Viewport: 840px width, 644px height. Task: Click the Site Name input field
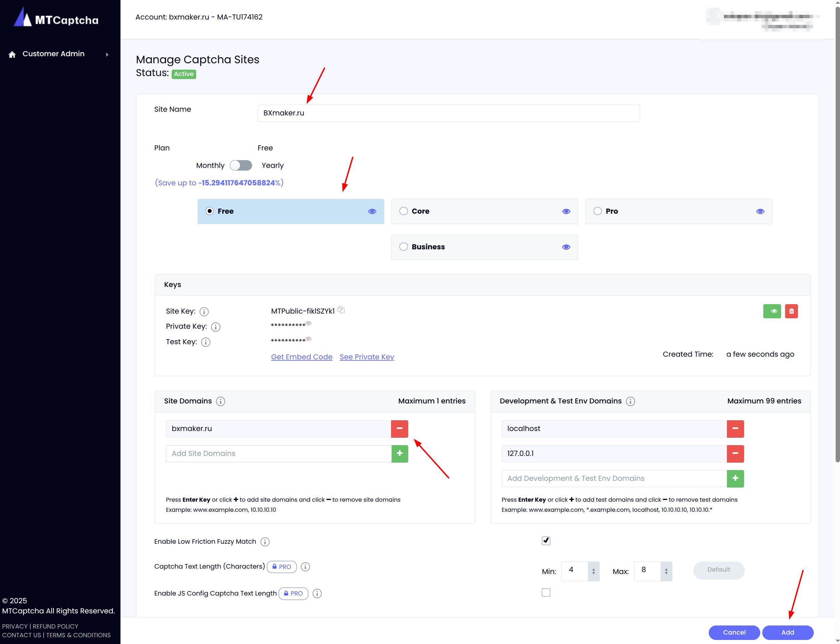(x=448, y=113)
